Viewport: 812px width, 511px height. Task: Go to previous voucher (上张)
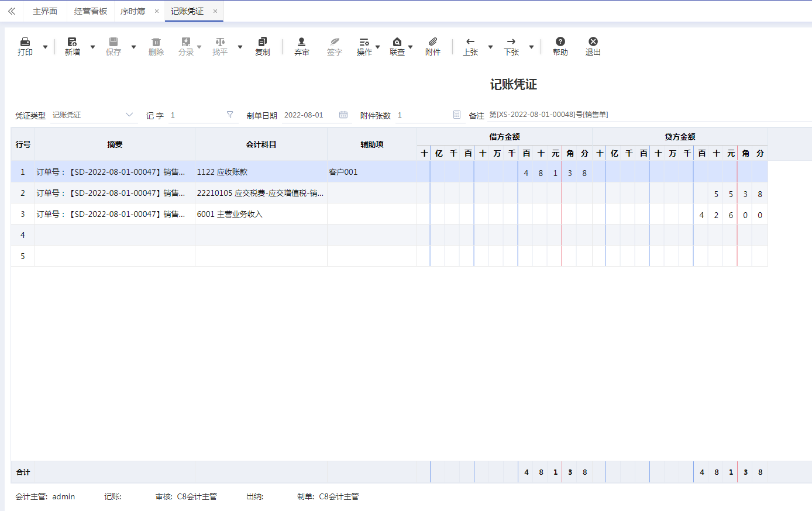(470, 42)
